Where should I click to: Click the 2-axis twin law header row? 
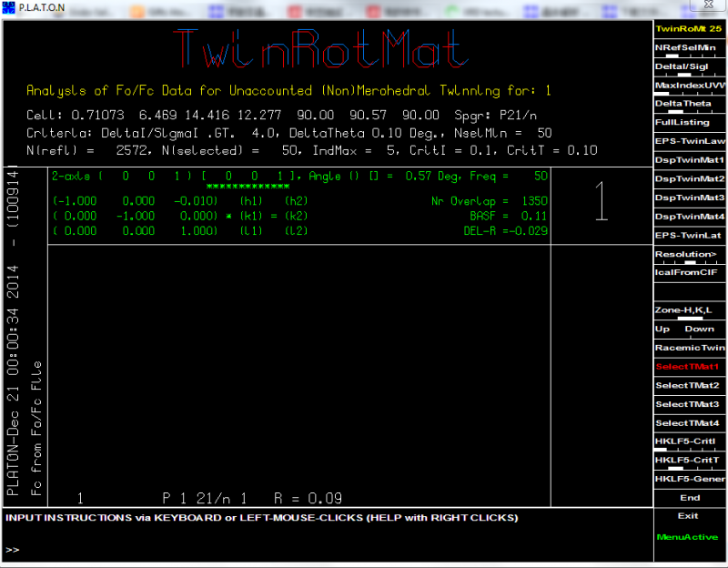coord(299,177)
